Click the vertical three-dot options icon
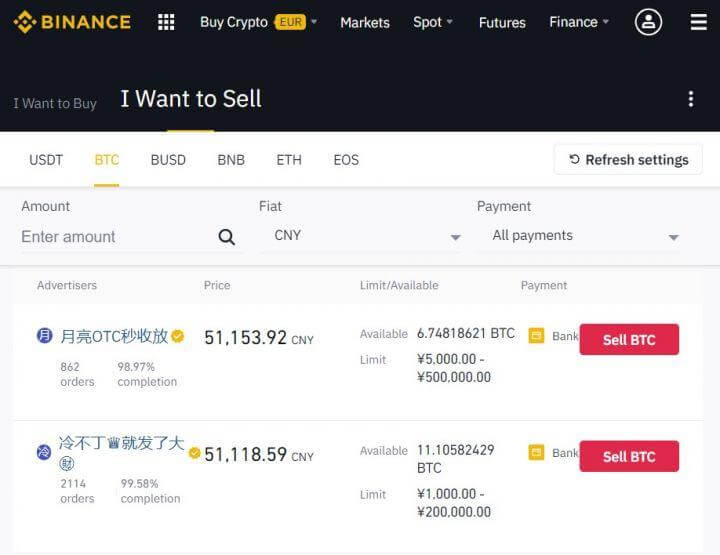Screen dimensions: 720x555 pyautogui.click(x=690, y=99)
